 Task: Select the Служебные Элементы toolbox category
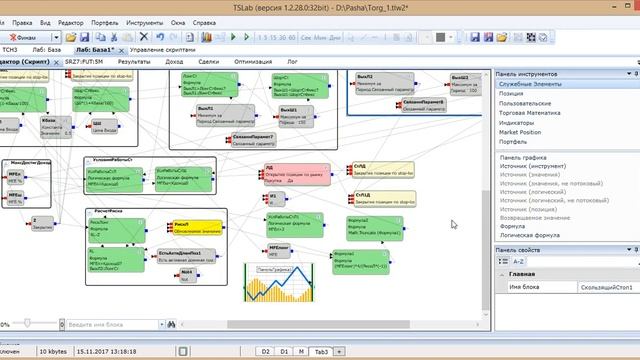pyautogui.click(x=567, y=84)
